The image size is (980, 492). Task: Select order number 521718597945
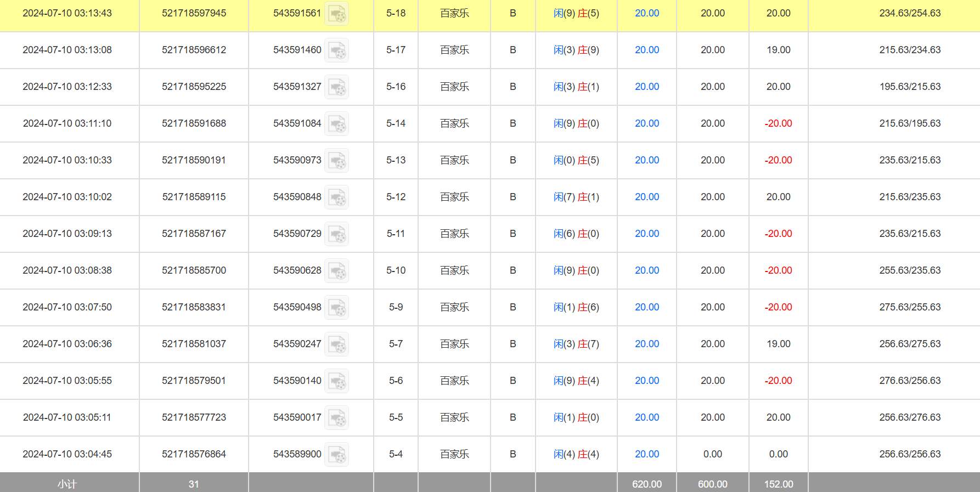194,13
